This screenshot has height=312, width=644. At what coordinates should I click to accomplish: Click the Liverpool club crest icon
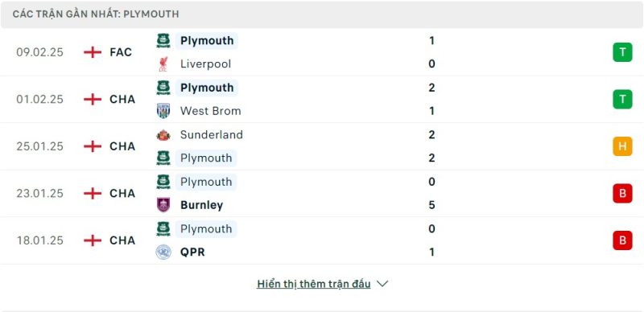(163, 64)
